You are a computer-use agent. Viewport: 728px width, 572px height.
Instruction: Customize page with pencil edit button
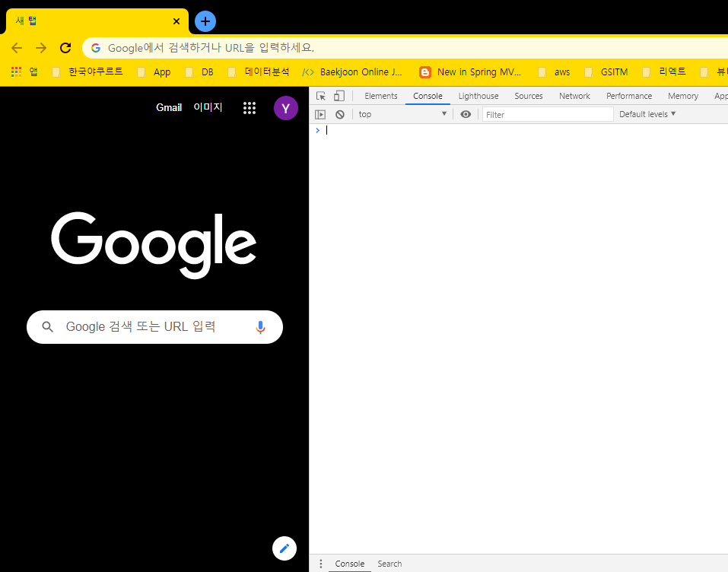click(285, 548)
